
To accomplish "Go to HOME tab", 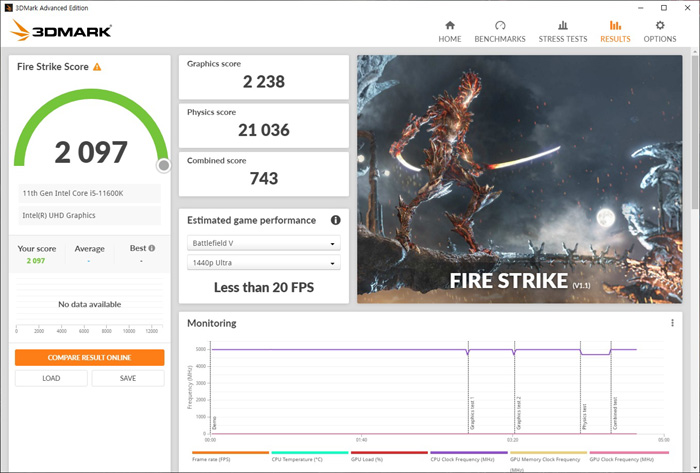I will coord(450,39).
